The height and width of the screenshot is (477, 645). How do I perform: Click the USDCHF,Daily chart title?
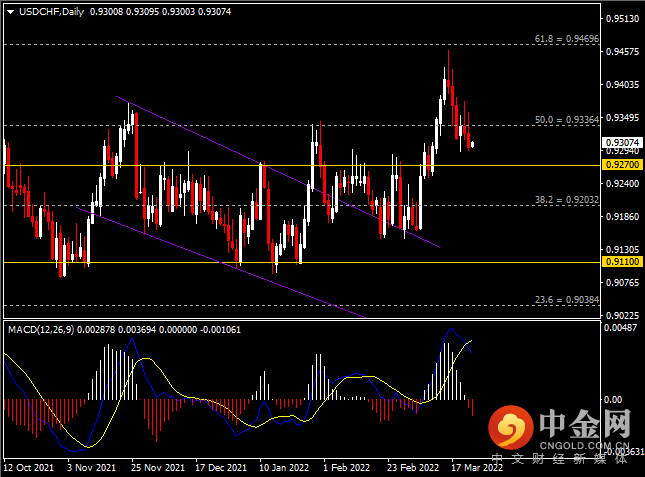[51, 12]
